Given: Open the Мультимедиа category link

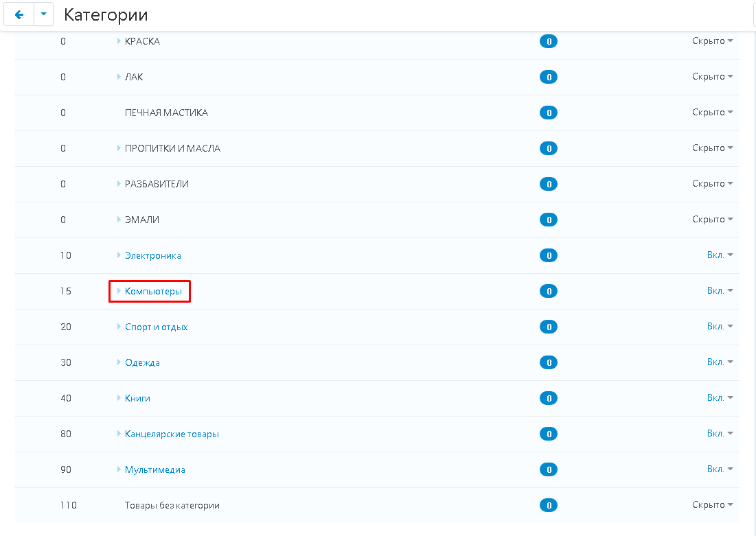Looking at the screenshot, I should [154, 469].
